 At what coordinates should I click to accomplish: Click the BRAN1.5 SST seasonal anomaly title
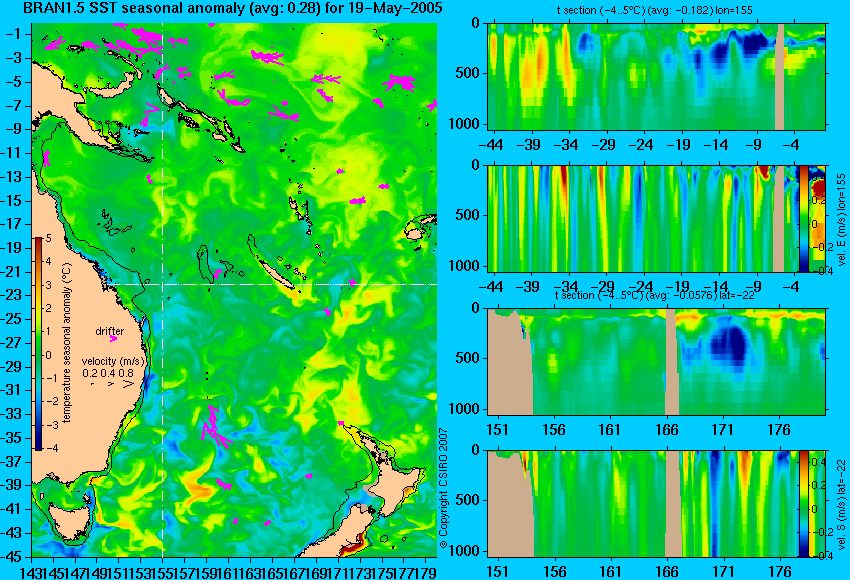(x=233, y=8)
